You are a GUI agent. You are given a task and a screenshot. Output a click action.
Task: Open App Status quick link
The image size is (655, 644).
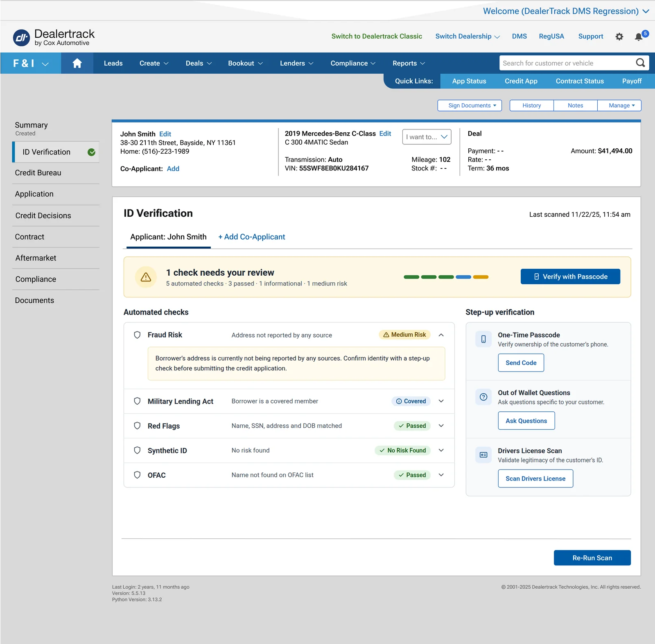[x=469, y=81]
